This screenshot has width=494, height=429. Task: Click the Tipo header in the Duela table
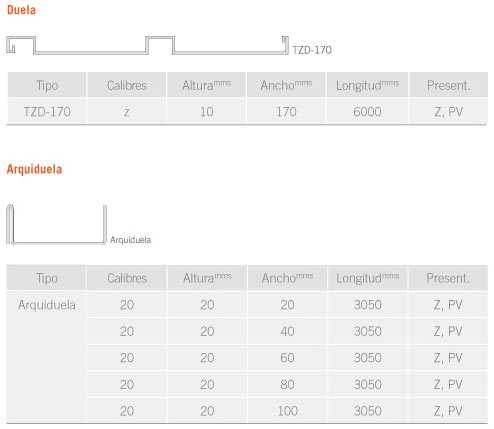coord(47,85)
